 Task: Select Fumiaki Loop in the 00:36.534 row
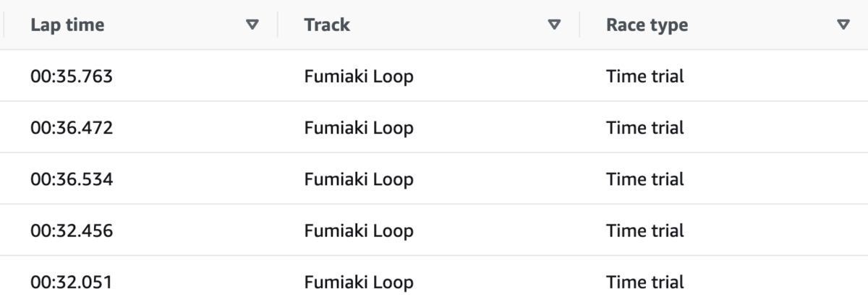(x=359, y=179)
